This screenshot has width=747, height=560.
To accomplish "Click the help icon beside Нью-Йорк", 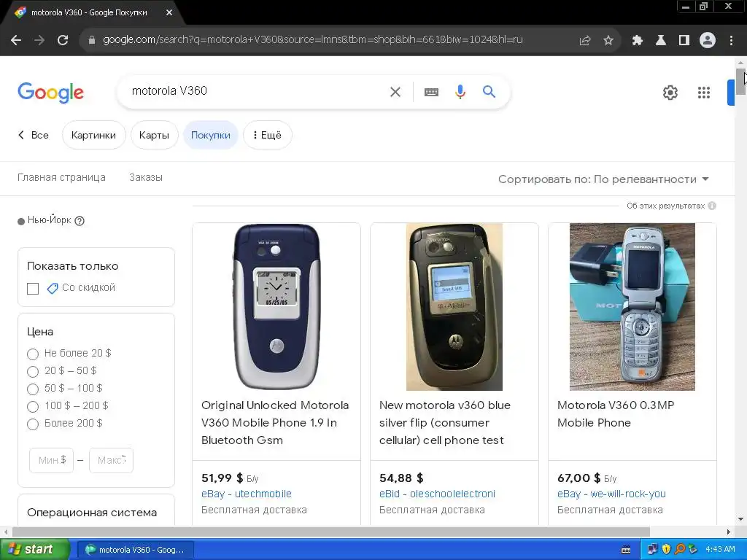I will 80,220.
